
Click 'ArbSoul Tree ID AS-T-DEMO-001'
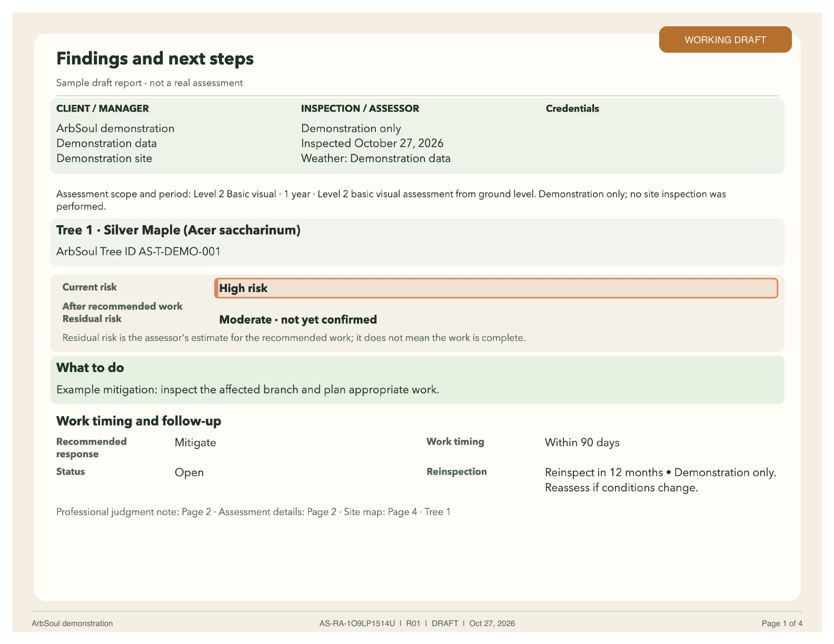click(x=138, y=251)
